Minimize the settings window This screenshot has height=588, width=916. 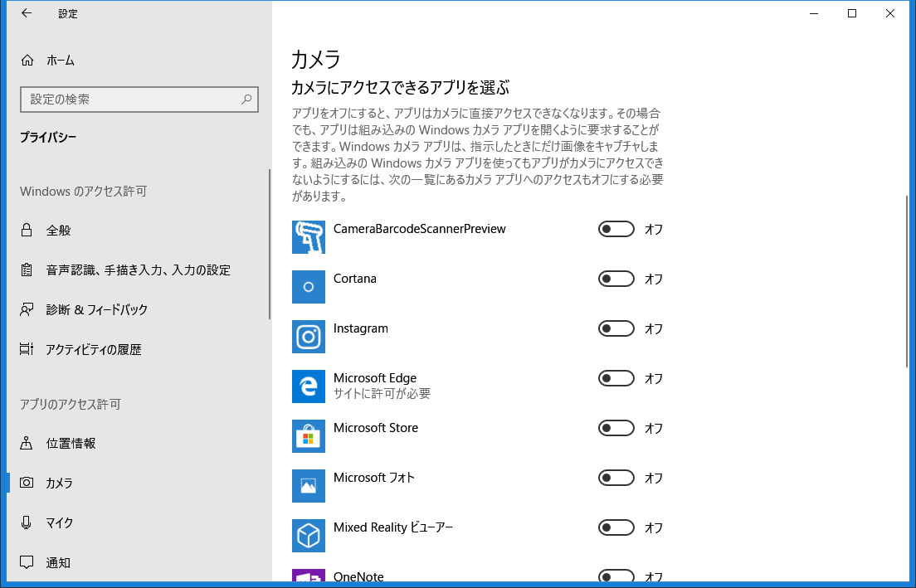814,13
